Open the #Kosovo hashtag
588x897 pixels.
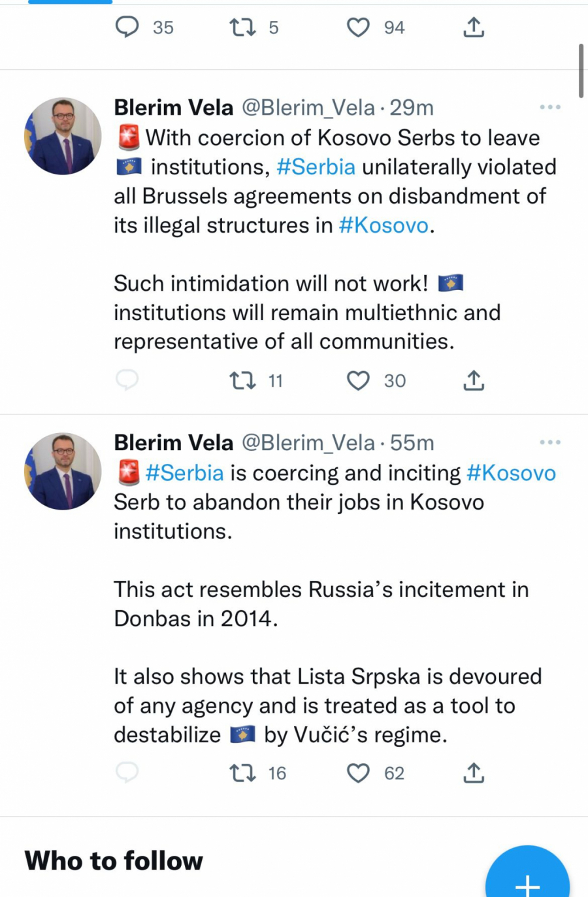383,225
